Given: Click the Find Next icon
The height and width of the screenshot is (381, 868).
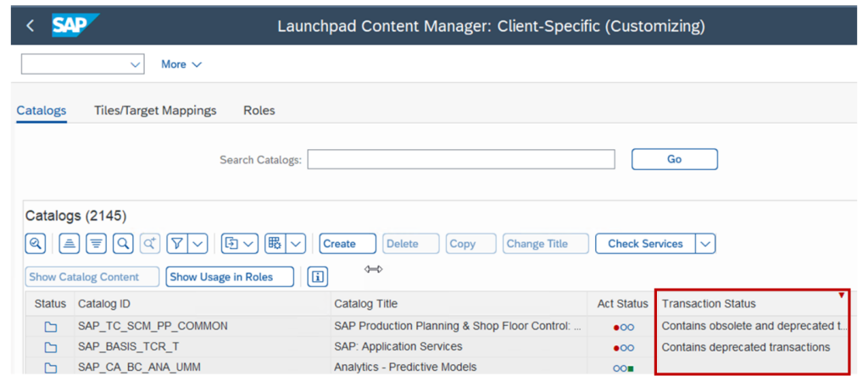Looking at the screenshot, I should 150,243.
